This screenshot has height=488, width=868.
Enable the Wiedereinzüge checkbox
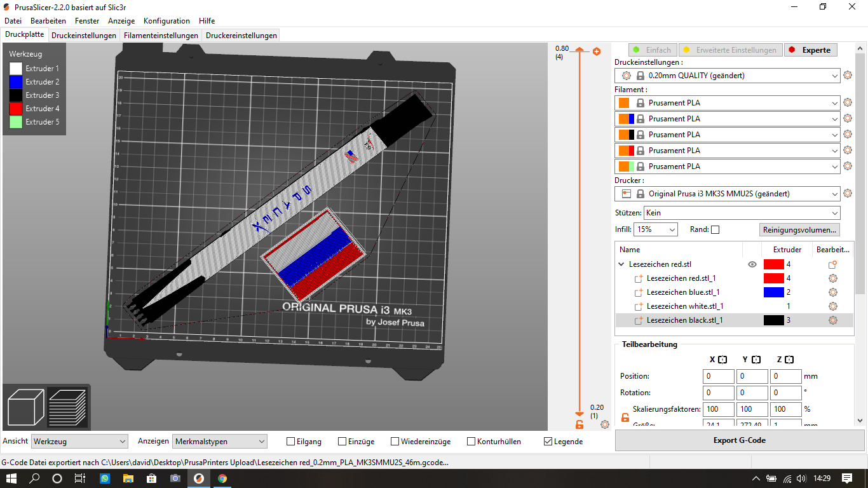point(395,442)
